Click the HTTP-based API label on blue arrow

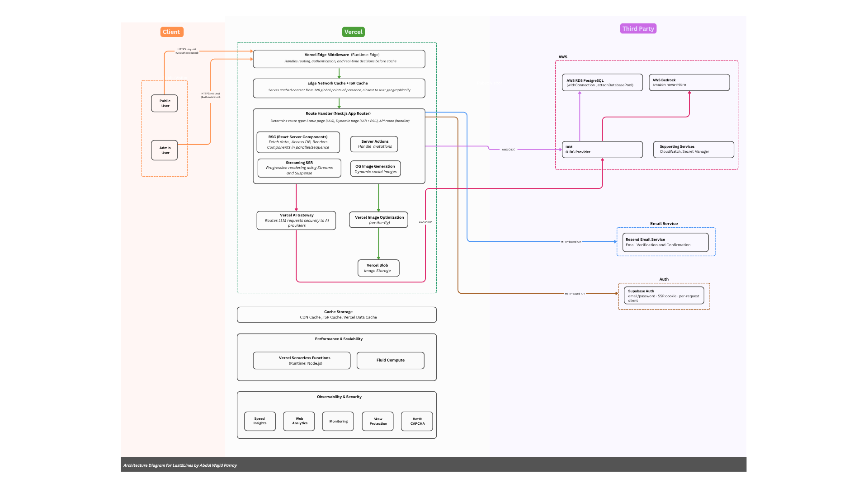tap(571, 242)
